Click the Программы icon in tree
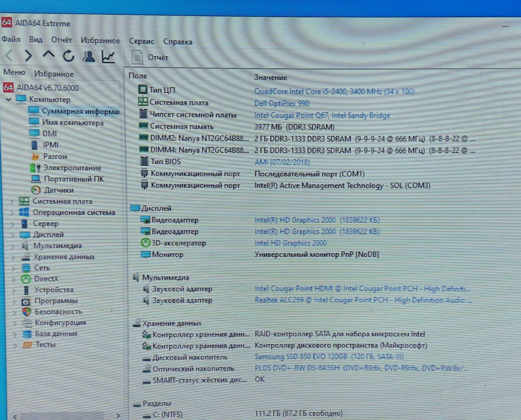 (26, 301)
